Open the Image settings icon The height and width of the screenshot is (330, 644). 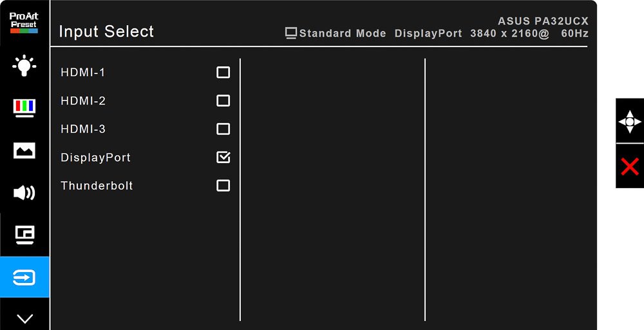(x=24, y=151)
